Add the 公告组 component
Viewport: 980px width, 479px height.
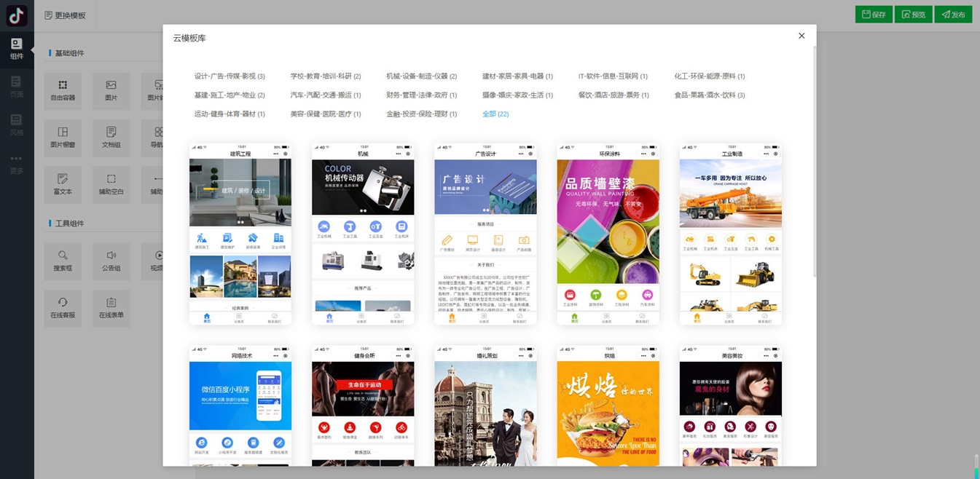(111, 261)
